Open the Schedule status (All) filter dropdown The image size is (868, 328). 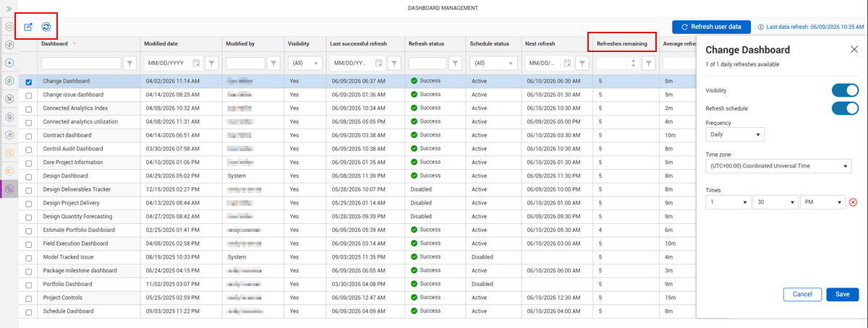tap(494, 64)
